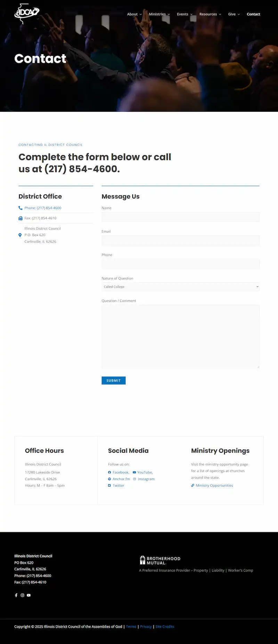The height and width of the screenshot is (644, 278).
Task: Open the Twitter link in Social Media
Action: [x=118, y=485]
